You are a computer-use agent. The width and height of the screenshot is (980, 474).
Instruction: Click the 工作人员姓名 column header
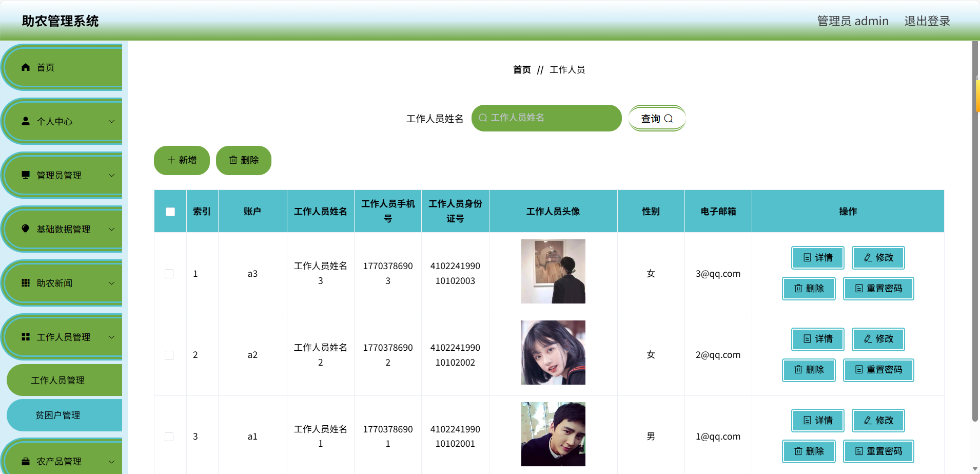[321, 212]
